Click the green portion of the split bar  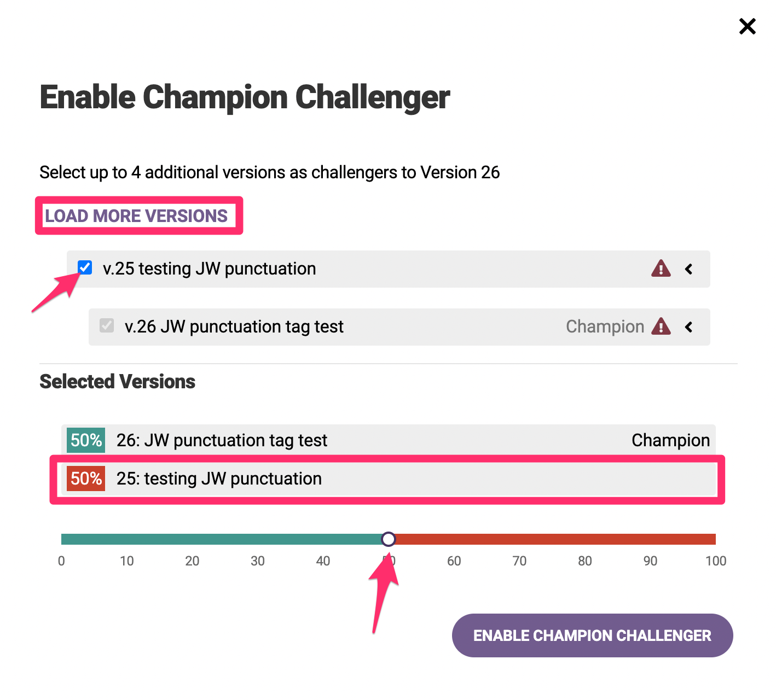click(219, 539)
